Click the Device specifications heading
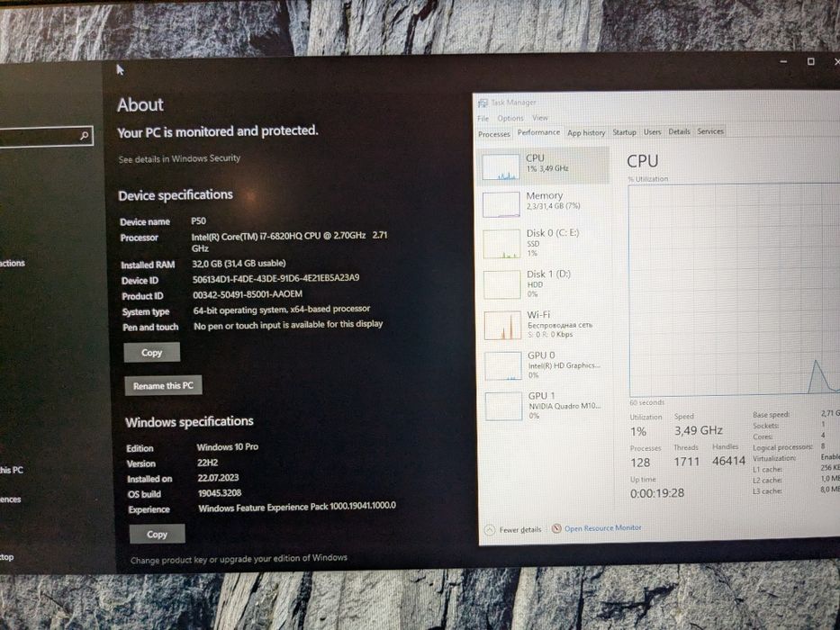Image resolution: width=840 pixels, height=630 pixels. coord(176,195)
